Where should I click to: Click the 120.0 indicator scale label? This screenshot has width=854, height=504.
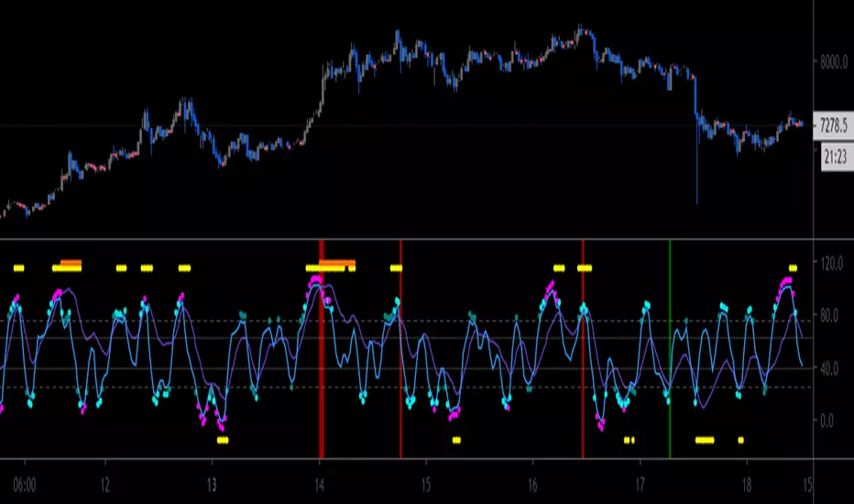pos(831,263)
